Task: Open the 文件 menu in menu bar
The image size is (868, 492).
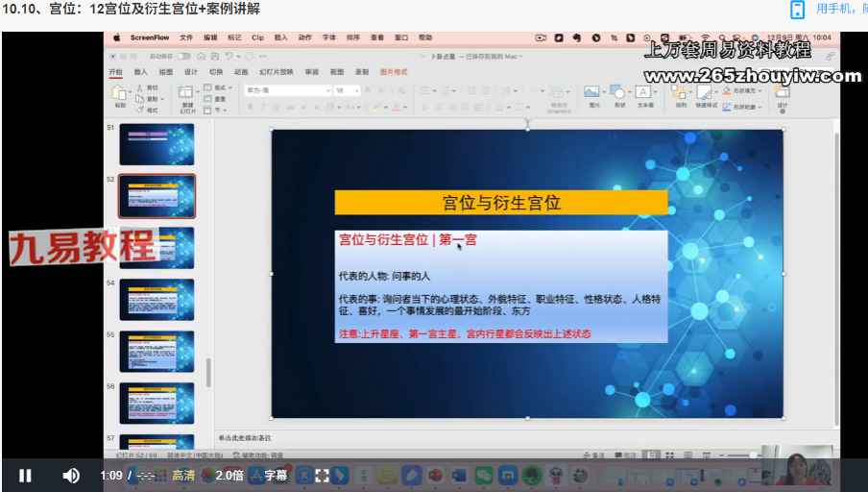Action: (x=186, y=37)
